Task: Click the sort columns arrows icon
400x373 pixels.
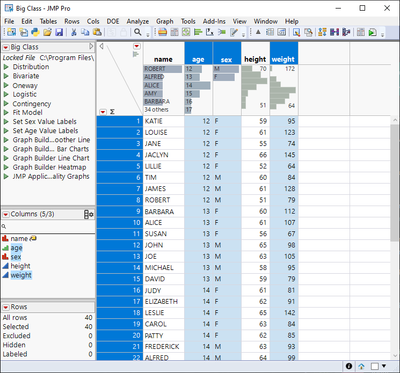Action: [x=322, y=32]
